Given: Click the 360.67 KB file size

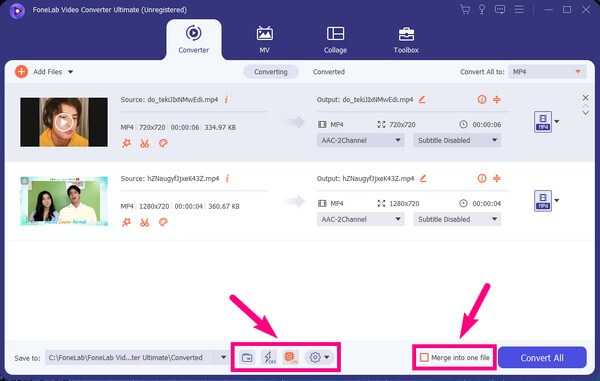Looking at the screenshot, I should point(224,206).
